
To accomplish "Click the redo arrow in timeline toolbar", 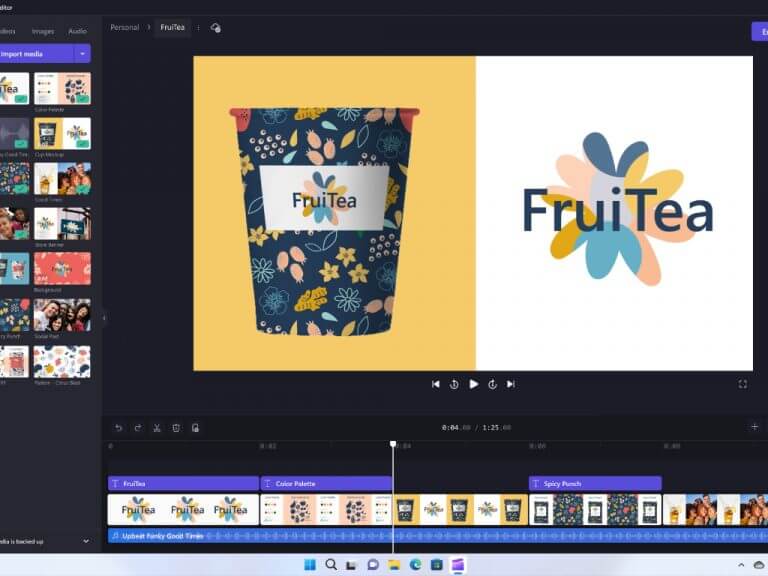I will [138, 428].
